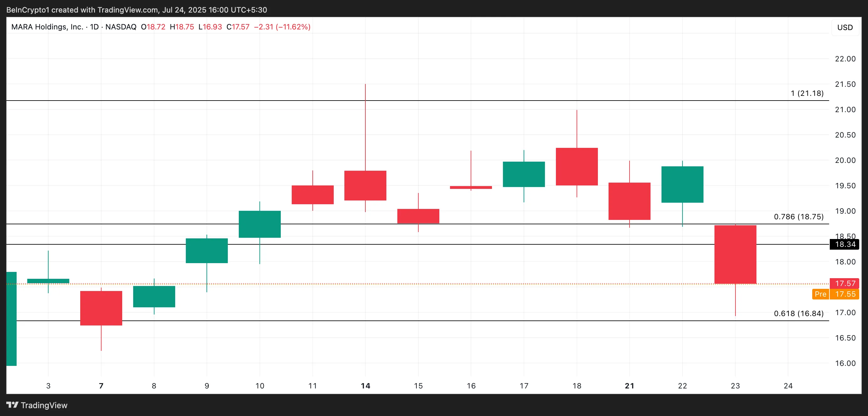Select the green candle on July 17
868x416 pixels.
point(524,174)
